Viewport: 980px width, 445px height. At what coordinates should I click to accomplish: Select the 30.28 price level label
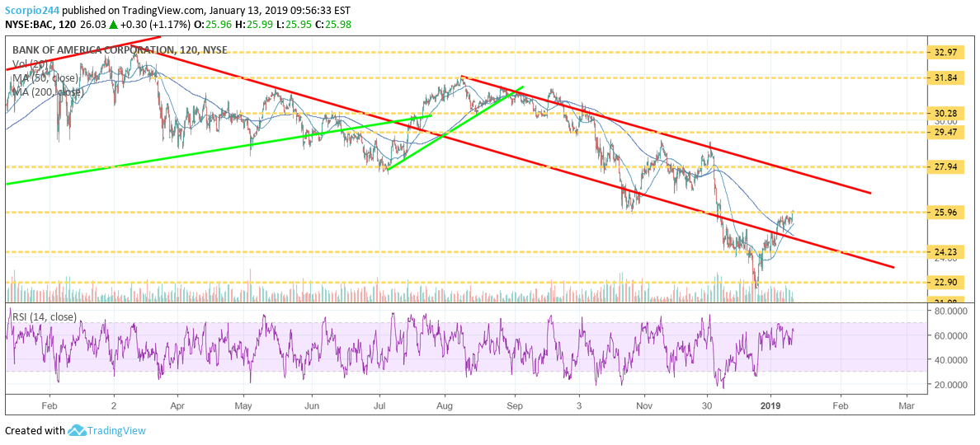pos(946,115)
